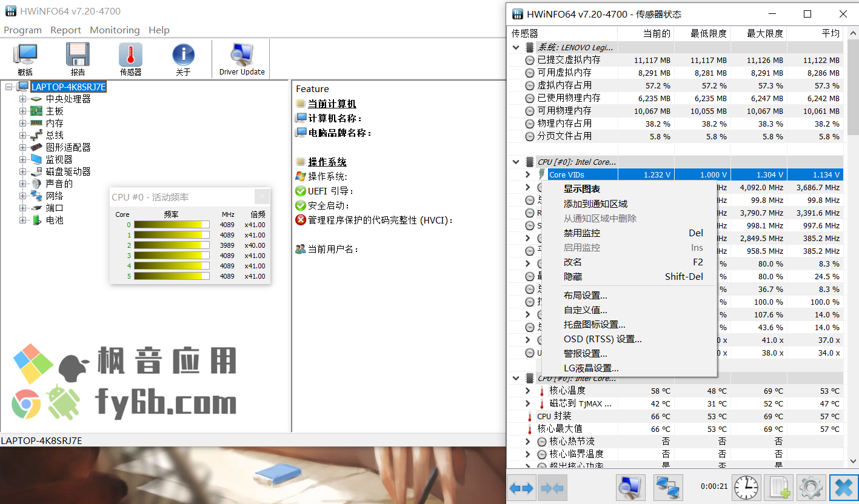Open LG液晶设置... from the context menu

[x=629, y=368]
